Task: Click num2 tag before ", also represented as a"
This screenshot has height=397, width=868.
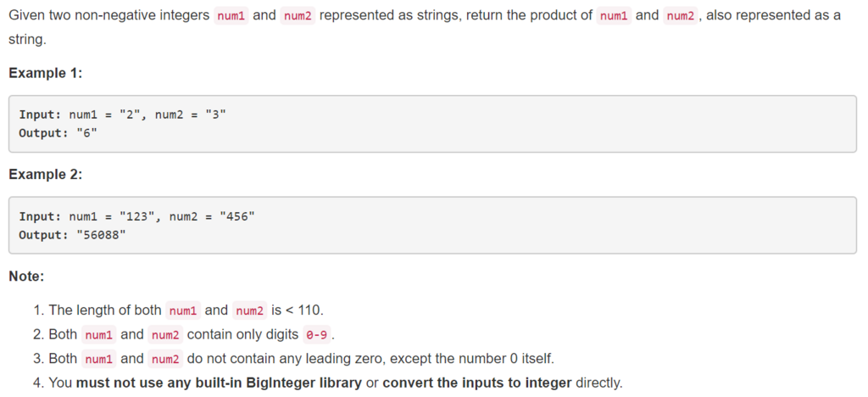Action: [680, 16]
